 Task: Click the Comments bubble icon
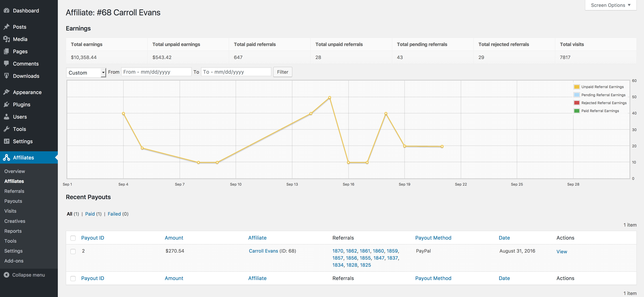point(7,63)
